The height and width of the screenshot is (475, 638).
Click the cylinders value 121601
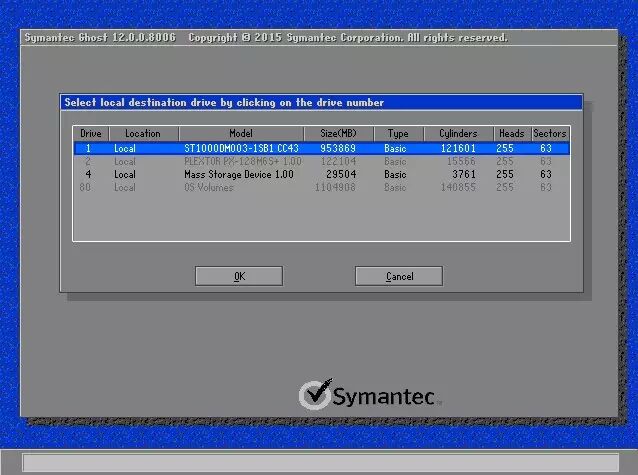[458, 148]
